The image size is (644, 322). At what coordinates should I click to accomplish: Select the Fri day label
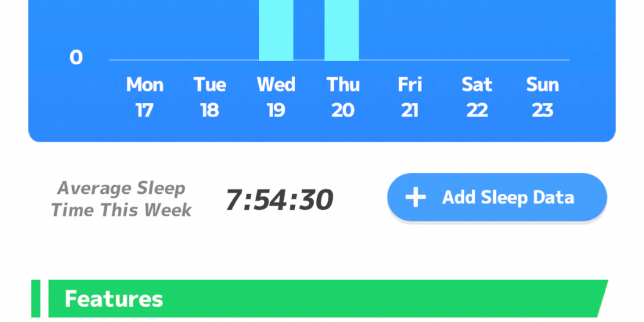[x=410, y=85]
